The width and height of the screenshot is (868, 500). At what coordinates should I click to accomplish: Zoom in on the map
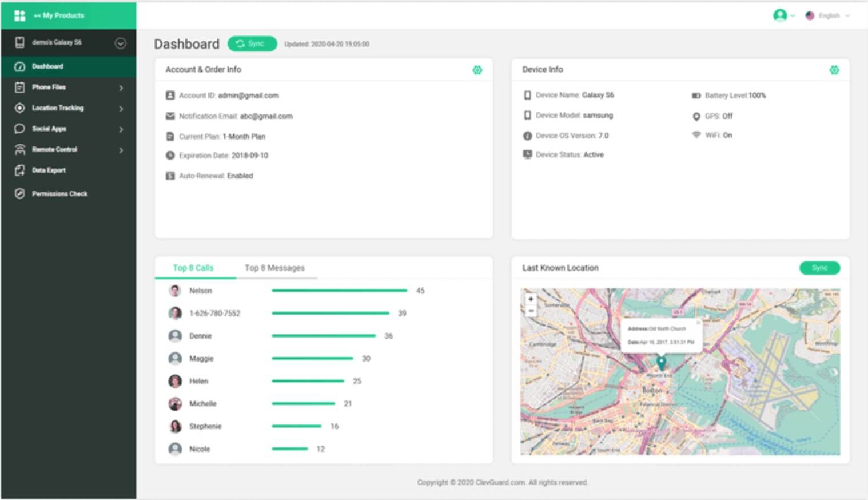pos(531,299)
